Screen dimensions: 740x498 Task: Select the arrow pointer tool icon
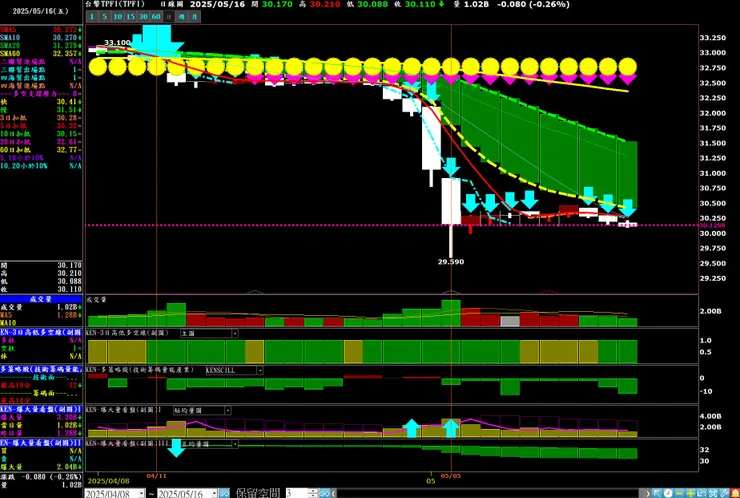coord(657,493)
